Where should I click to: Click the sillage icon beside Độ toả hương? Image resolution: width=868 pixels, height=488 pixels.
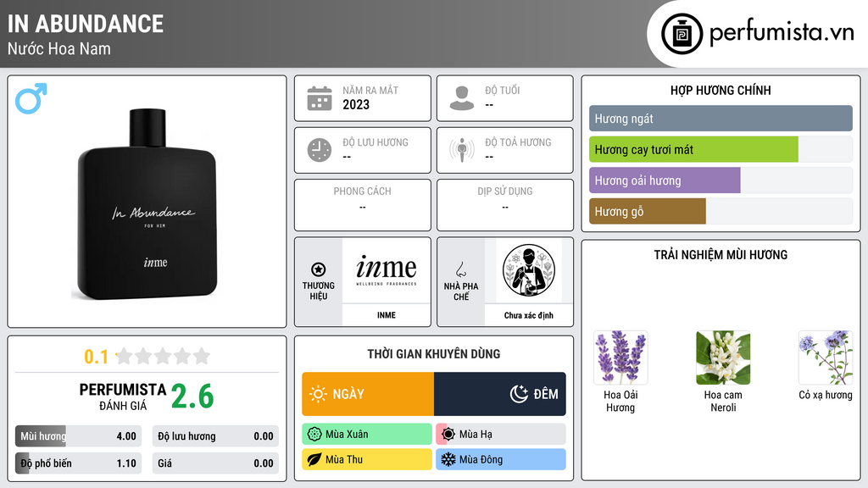462,150
